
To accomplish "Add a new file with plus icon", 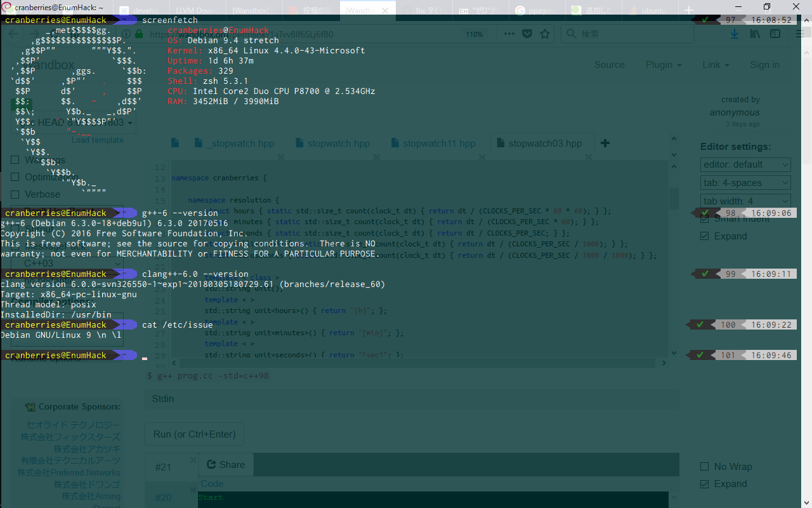I will coord(605,143).
